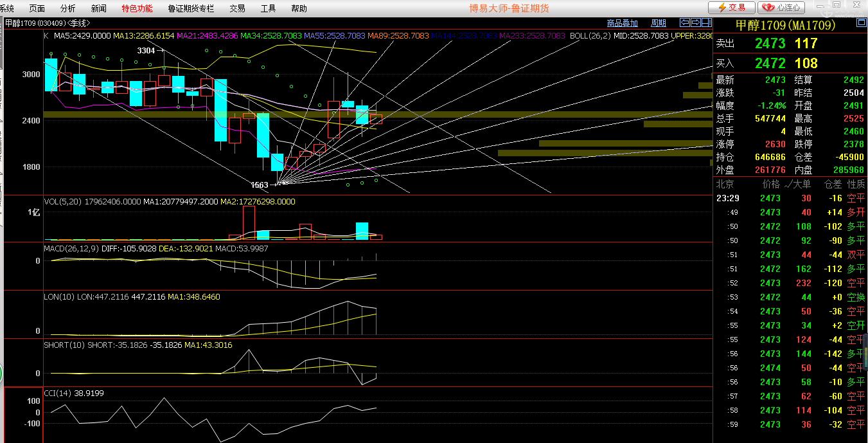Click the 最高 value 2525
Viewport: 868px width, 443px height.
pos(853,118)
